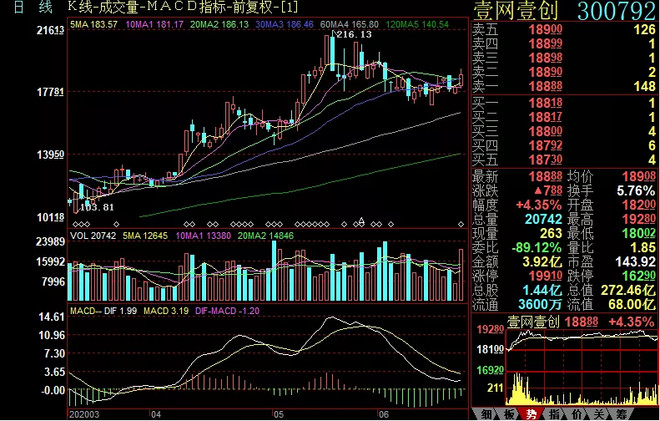660x421 pixels.
Task: Click the volume 10MA1 13380 label
Action: click(x=203, y=236)
